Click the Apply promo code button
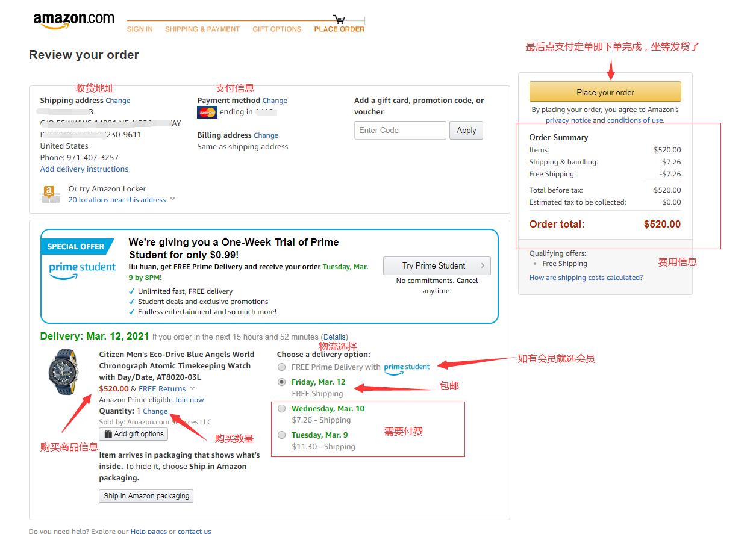Viewport: 756px width, 534px height. (466, 131)
